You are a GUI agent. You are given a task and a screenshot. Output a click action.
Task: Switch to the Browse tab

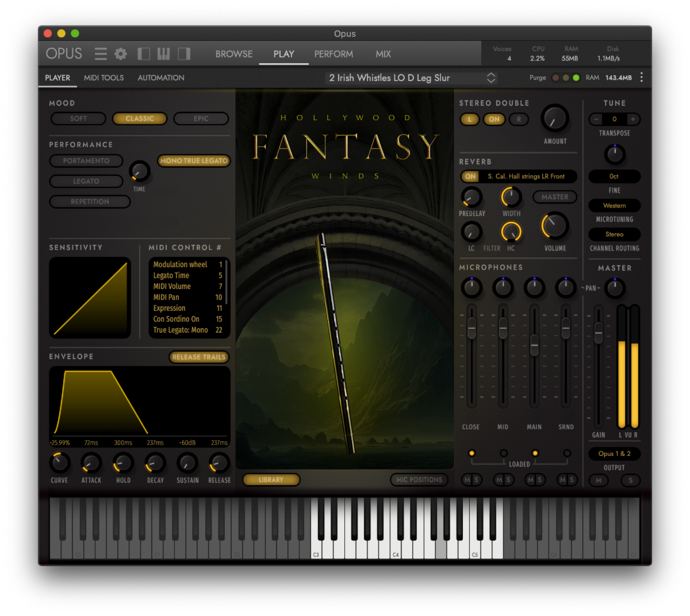pos(234,54)
